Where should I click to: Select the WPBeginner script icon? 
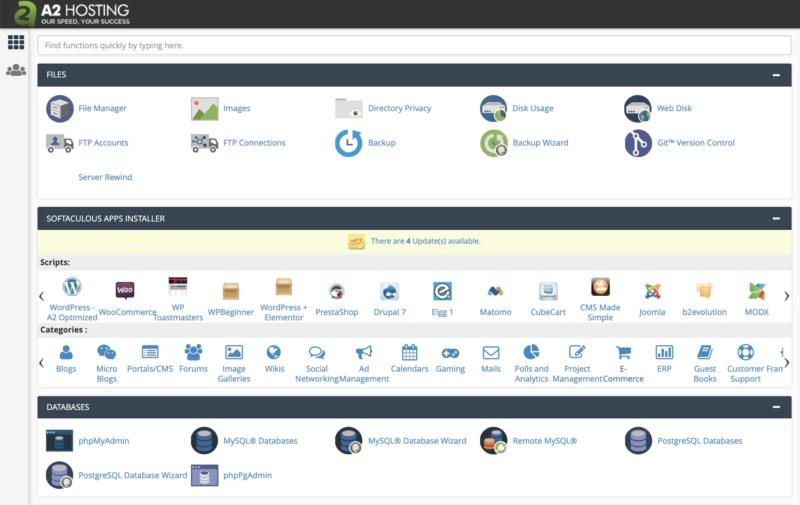pyautogui.click(x=231, y=291)
